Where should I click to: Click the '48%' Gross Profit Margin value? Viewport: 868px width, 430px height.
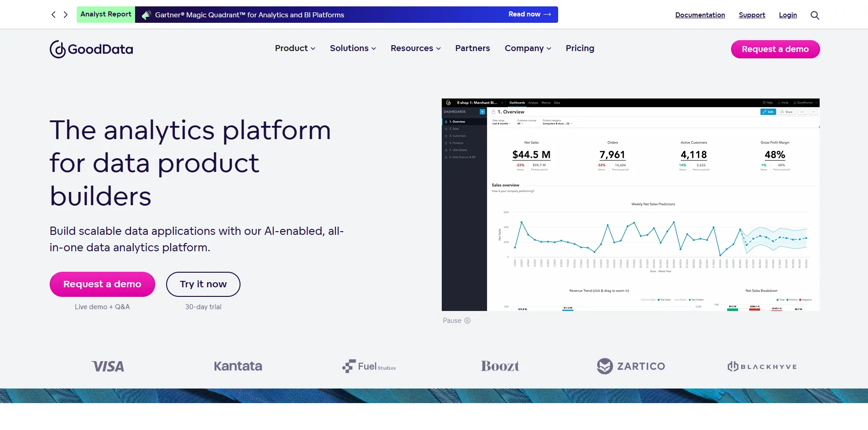pos(775,155)
